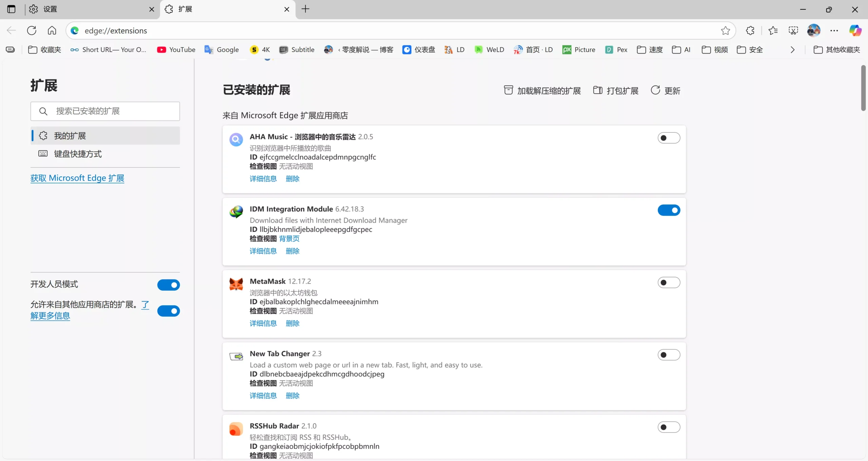Image resolution: width=868 pixels, height=461 pixels.
Task: Open the Google bookmark on favorites bar
Action: (x=221, y=49)
